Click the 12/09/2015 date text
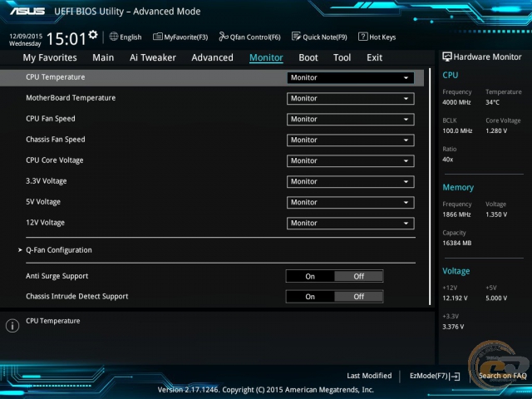Viewport: 532px width, 399px height. click(x=26, y=36)
